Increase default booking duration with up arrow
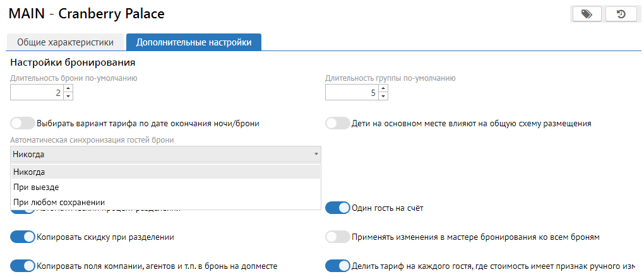 [68, 89]
